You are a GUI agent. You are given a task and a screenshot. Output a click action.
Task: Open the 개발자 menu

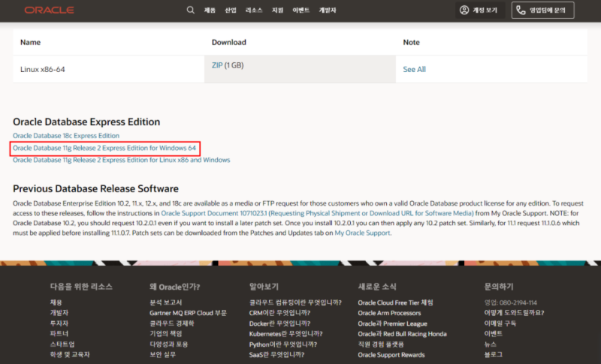[x=328, y=11]
